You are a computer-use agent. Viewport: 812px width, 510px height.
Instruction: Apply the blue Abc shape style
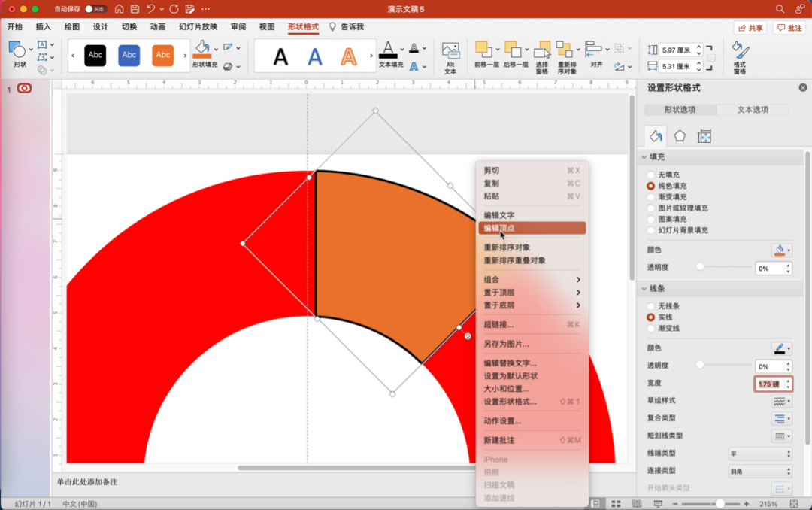tap(129, 55)
